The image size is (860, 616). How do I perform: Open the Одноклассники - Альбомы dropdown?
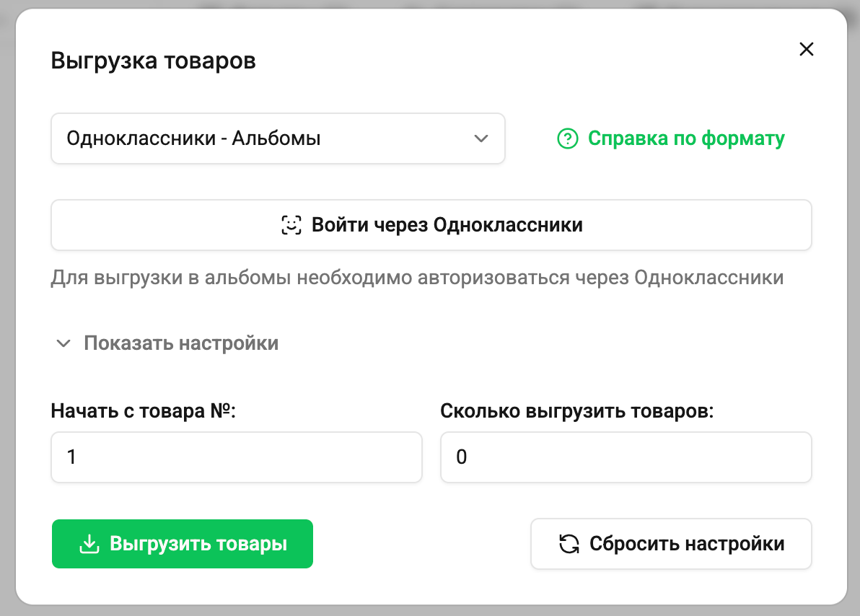278,138
